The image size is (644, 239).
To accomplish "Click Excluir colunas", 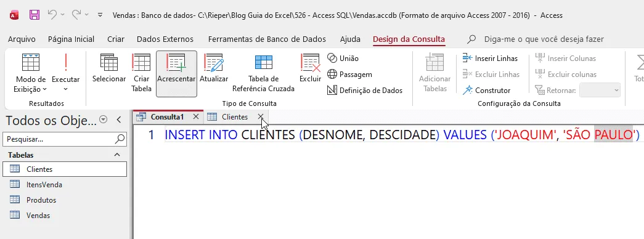I will [566, 75].
